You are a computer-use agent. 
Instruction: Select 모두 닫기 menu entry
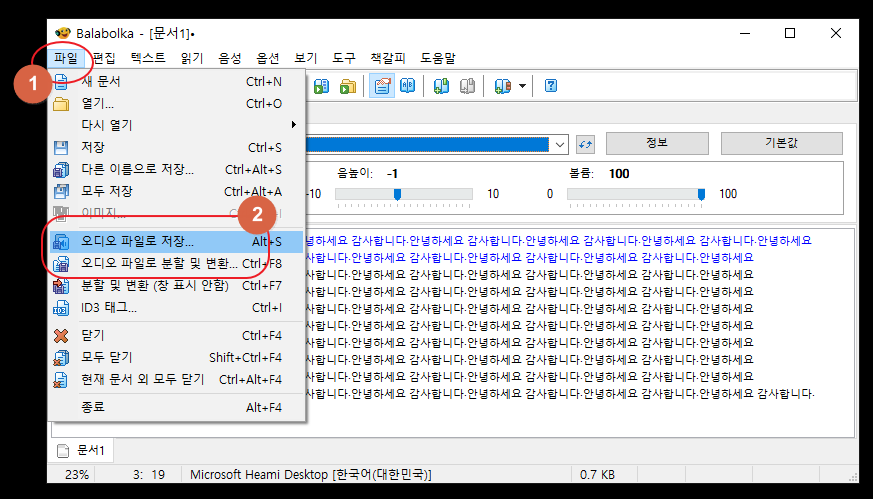[x=176, y=358]
